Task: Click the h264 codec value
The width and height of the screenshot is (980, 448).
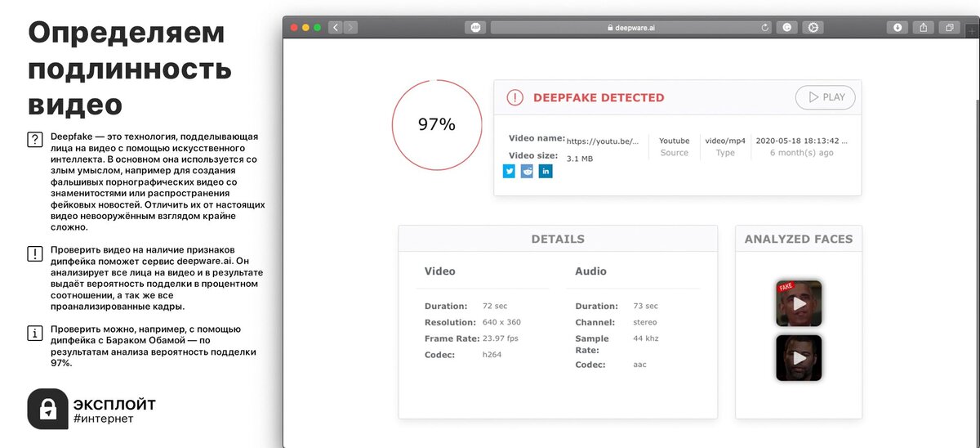Action: click(x=492, y=355)
